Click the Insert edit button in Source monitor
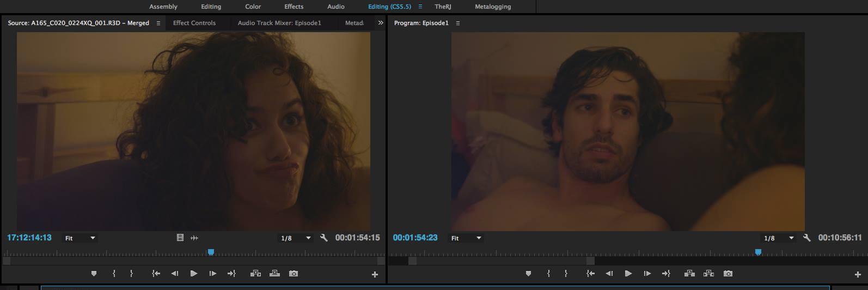The height and width of the screenshot is (290, 868). click(x=255, y=274)
